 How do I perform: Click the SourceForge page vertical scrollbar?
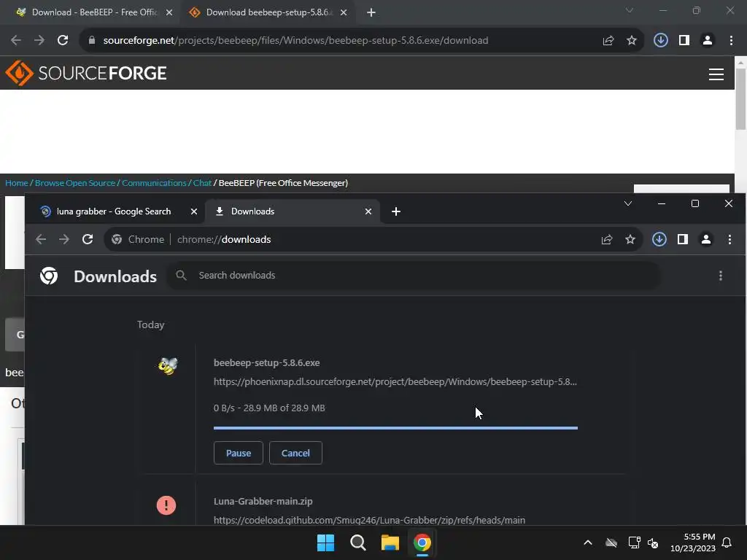coord(740,99)
